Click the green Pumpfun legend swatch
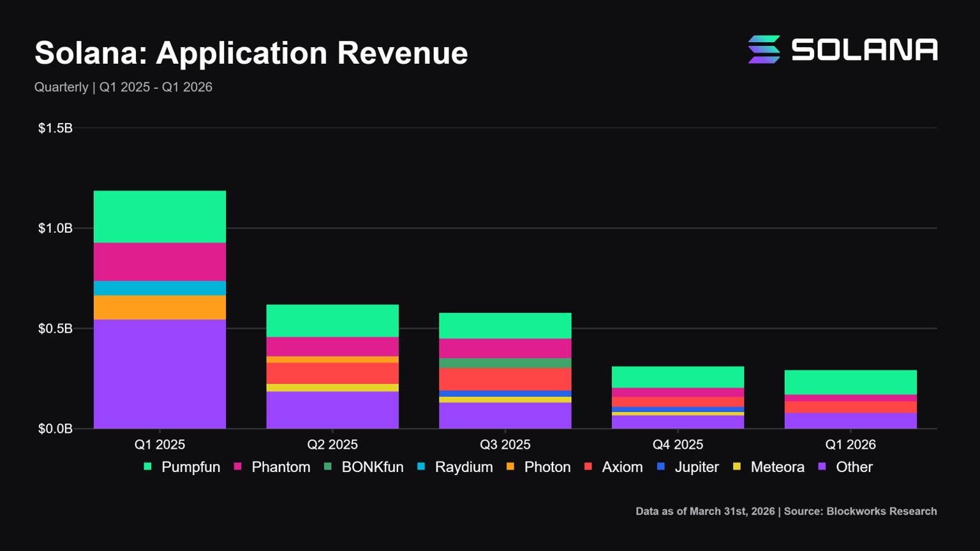The width and height of the screenshot is (980, 551). point(148,467)
